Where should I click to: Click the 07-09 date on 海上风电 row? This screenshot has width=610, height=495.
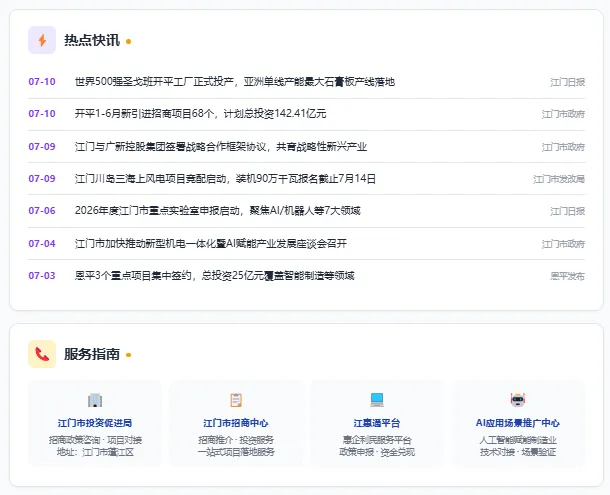(42, 179)
